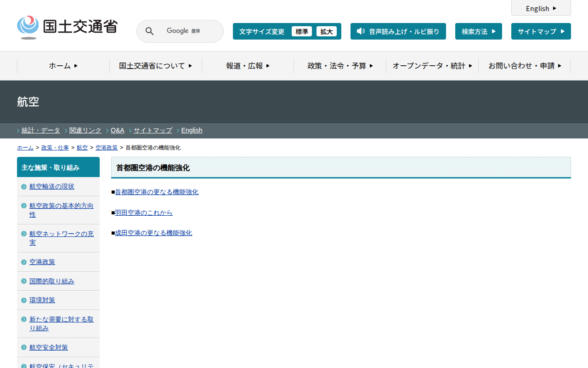Open the 検索方法 page
Image resolution: width=588 pixels, height=368 pixels.
[479, 31]
